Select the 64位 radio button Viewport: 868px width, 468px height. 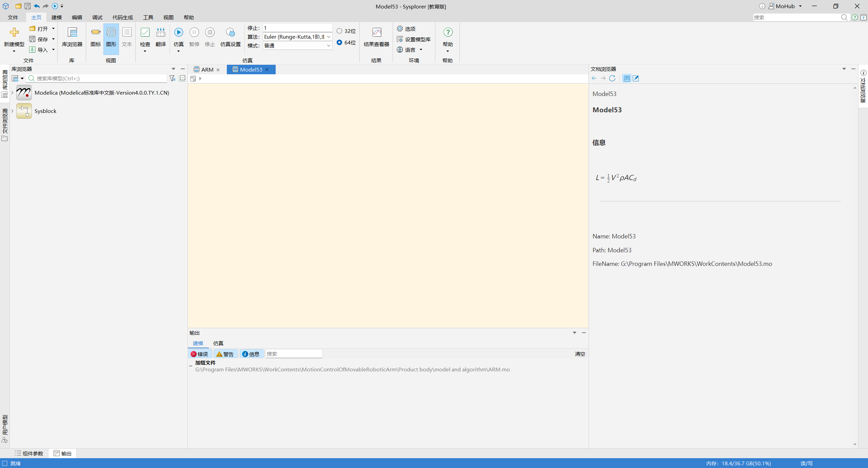pos(339,42)
